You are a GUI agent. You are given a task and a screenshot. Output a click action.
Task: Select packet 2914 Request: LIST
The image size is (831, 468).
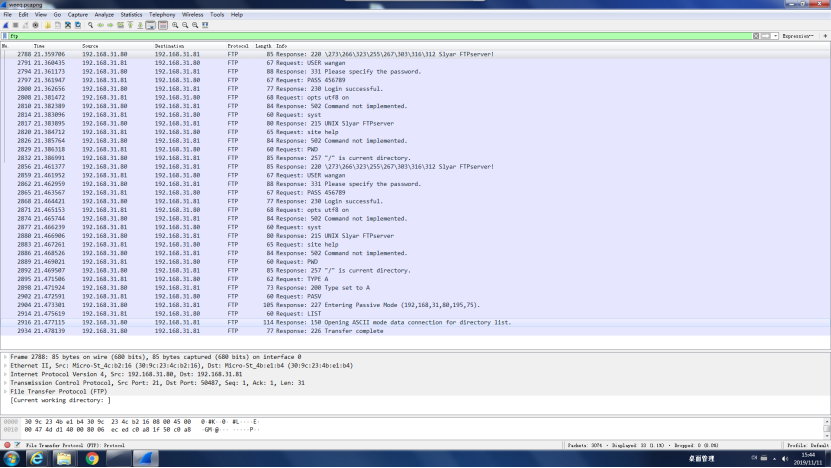pyautogui.click(x=415, y=314)
